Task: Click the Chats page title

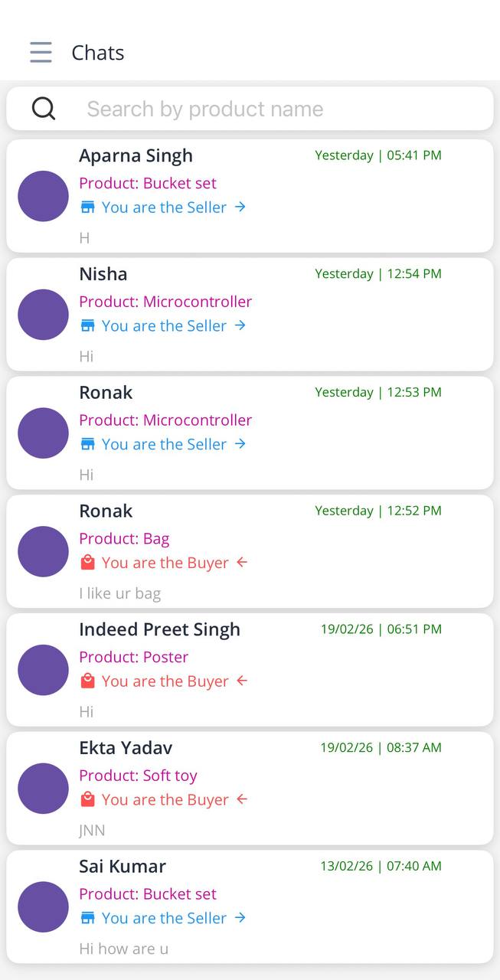Action: 98,53
